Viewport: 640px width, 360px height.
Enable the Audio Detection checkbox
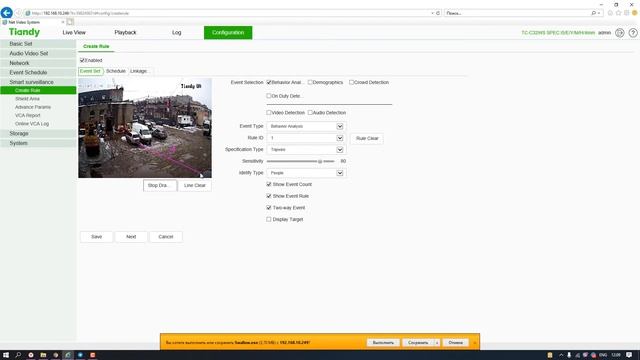click(310, 112)
